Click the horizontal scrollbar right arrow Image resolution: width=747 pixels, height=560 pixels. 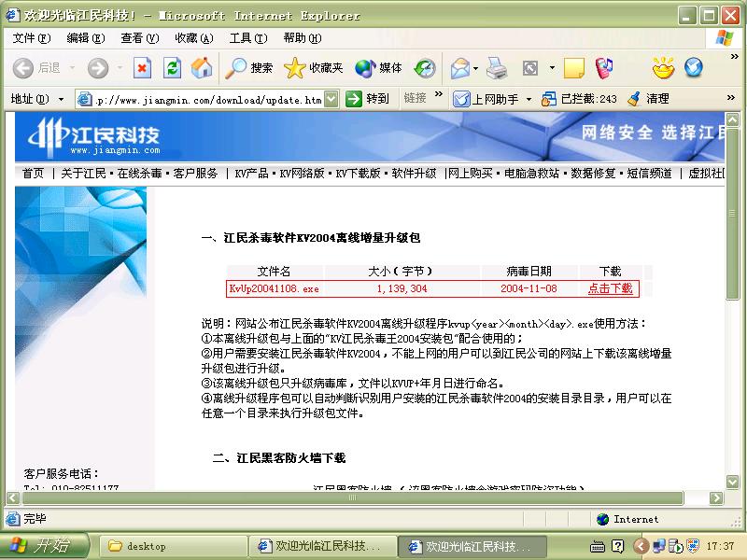pos(715,498)
